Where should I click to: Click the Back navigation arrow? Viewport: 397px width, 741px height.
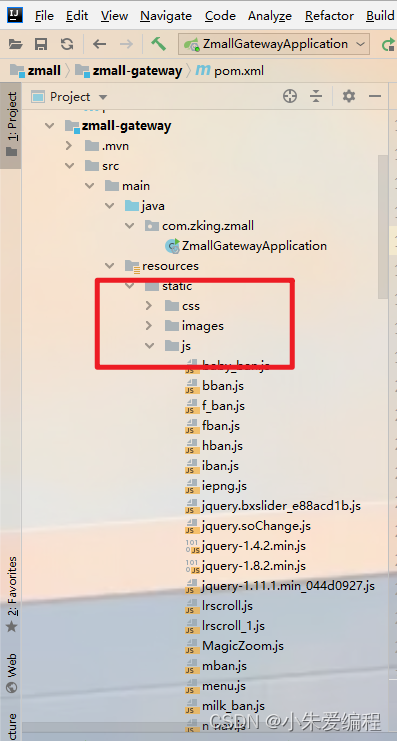pyautogui.click(x=99, y=44)
